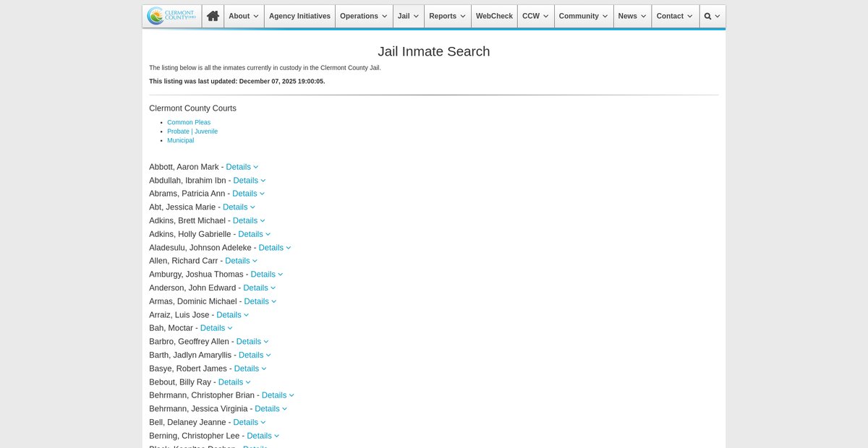Viewport: 868px width, 448px height.
Task: Select Agency Initiatives in the navbar
Action: point(299,16)
